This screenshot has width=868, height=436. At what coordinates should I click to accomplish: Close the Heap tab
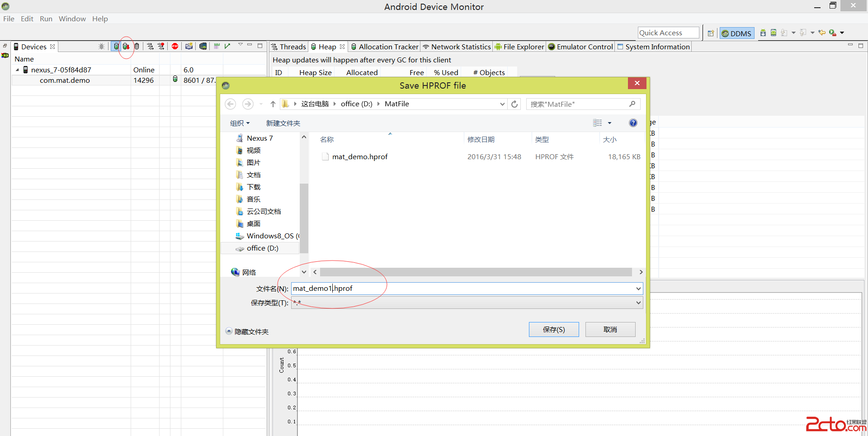tap(342, 47)
